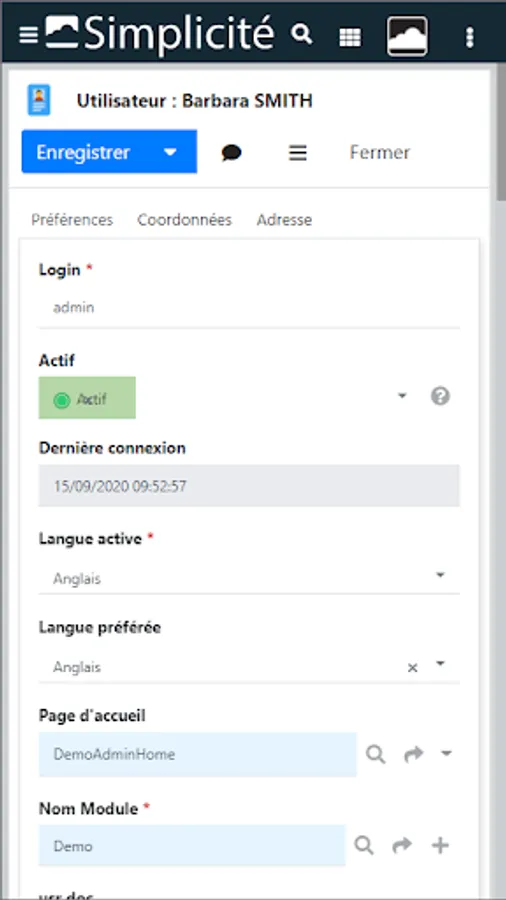506x900 pixels.
Task: Open the apps grid icon
Action: coord(350,37)
